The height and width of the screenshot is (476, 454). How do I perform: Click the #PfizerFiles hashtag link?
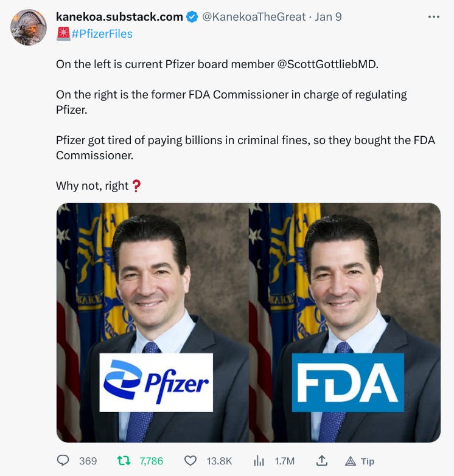(102, 33)
